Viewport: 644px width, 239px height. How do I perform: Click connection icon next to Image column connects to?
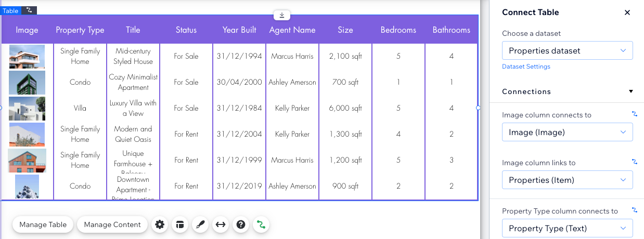click(x=634, y=114)
